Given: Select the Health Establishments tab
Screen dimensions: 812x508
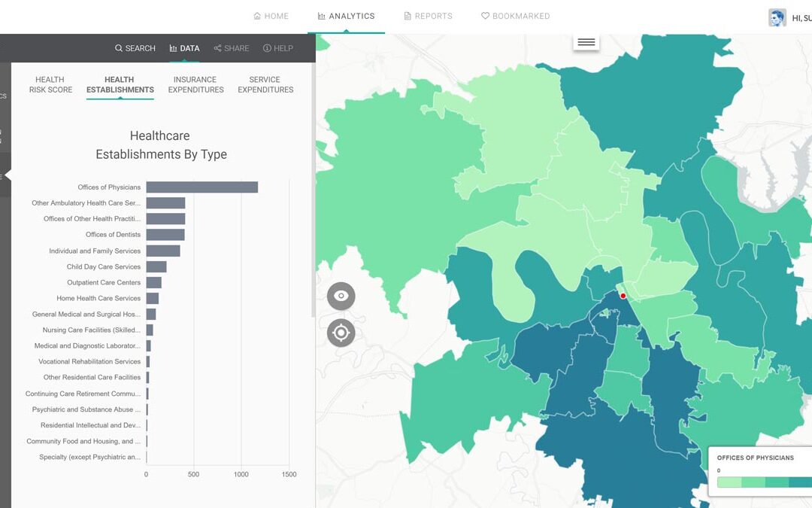Looking at the screenshot, I should click(x=120, y=84).
